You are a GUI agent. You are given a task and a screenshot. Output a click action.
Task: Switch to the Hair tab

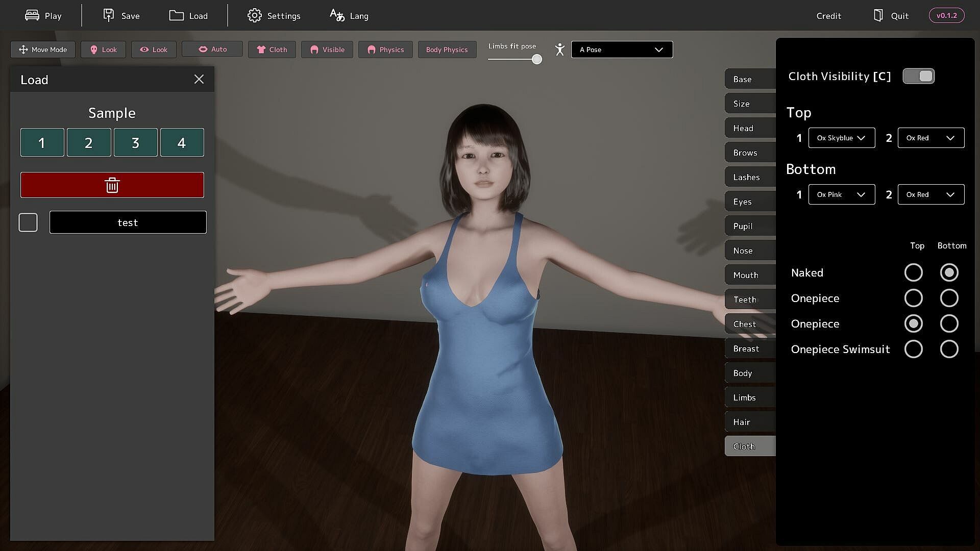pos(749,422)
